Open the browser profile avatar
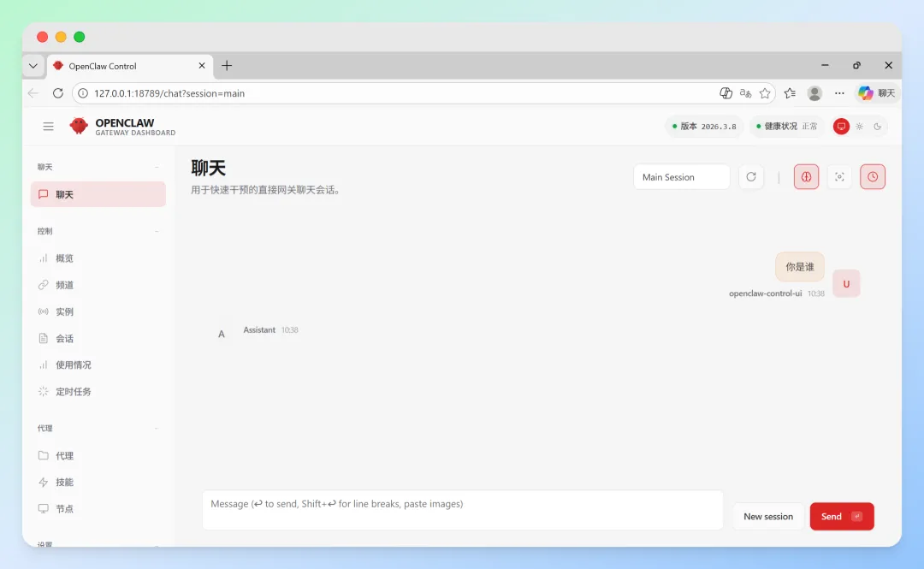The image size is (924, 569). pos(814,93)
